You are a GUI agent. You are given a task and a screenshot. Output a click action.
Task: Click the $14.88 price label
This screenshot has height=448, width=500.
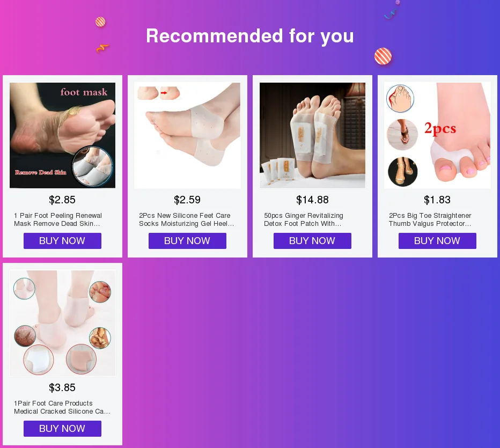click(x=312, y=200)
